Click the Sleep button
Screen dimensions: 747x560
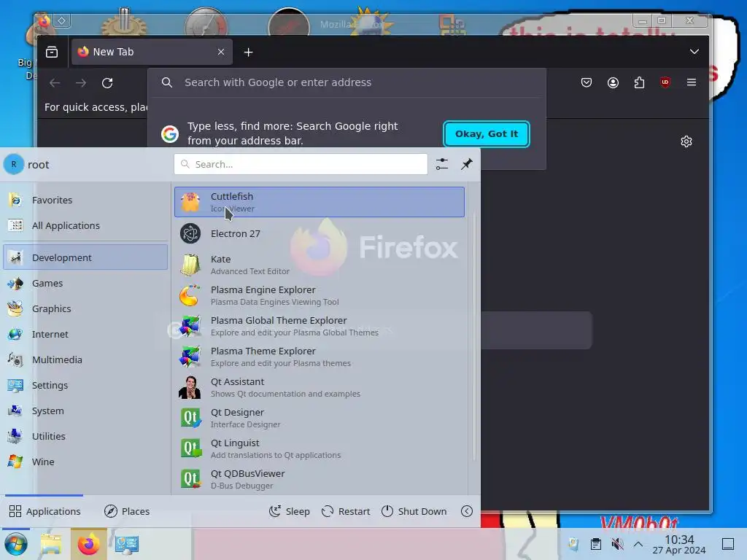(289, 511)
